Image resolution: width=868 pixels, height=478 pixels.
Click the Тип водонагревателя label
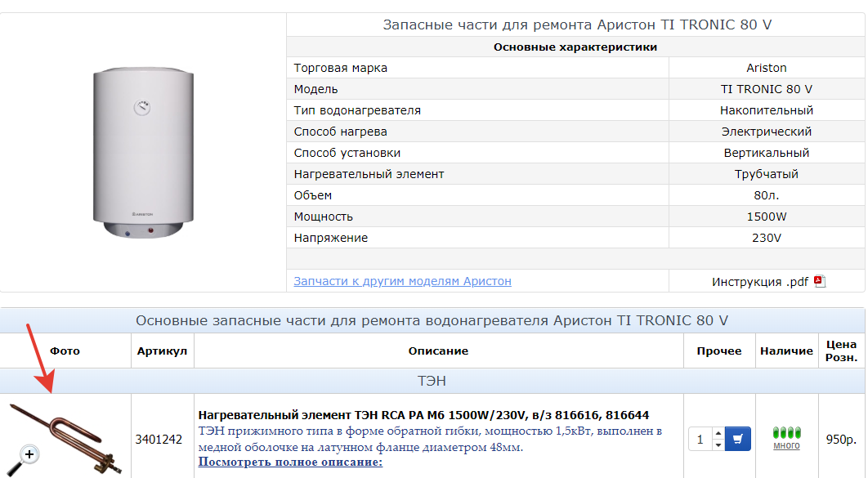click(357, 110)
